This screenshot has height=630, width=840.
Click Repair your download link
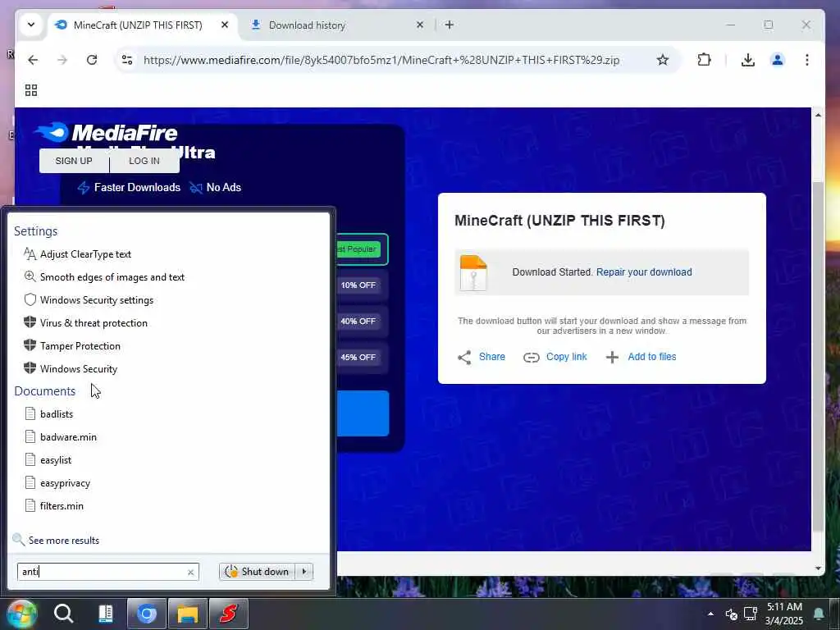644,272
